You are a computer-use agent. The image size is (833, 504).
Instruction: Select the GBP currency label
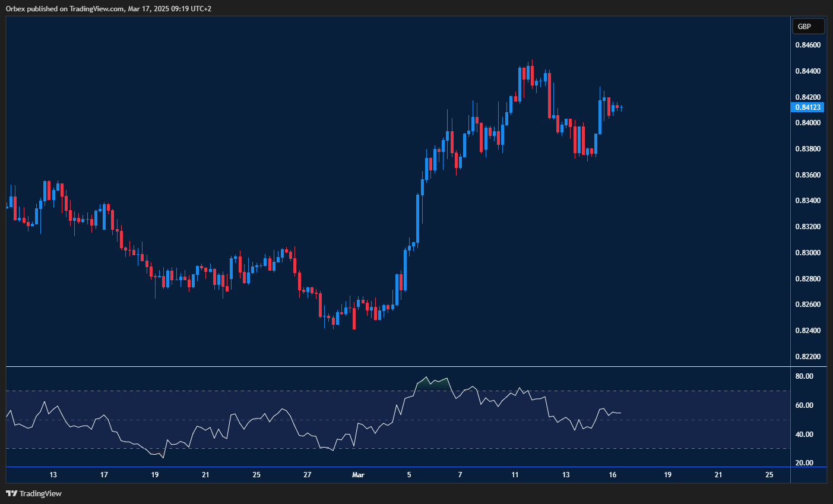807,26
